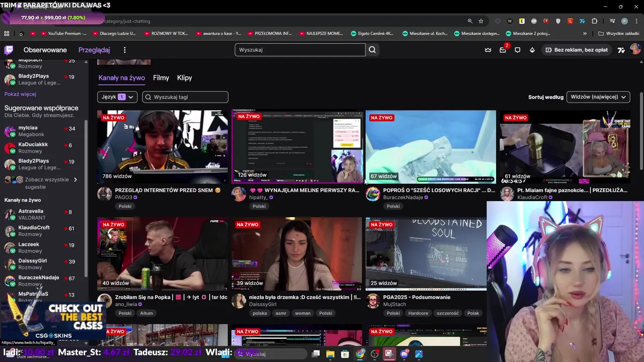Open the browser extensions puzzle icon
This screenshot has height=362, width=644.
pos(594,21)
